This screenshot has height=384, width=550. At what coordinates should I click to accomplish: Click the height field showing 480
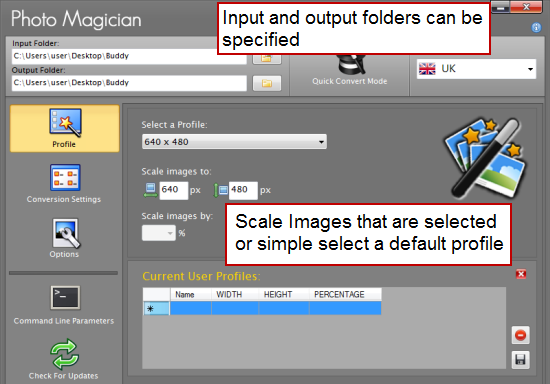(243, 190)
